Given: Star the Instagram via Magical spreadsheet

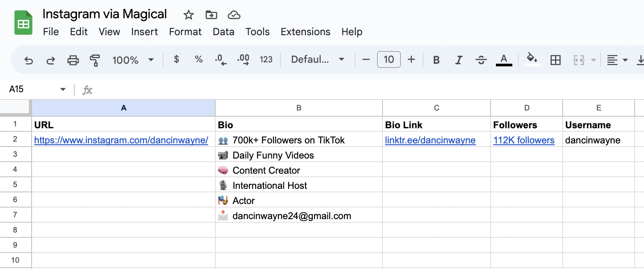Looking at the screenshot, I should pyautogui.click(x=188, y=15).
